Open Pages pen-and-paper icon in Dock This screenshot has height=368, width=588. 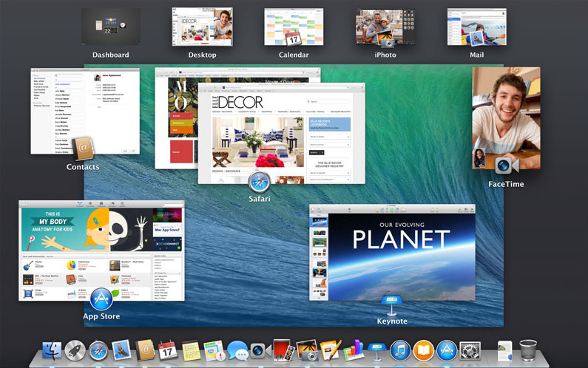coord(331,350)
